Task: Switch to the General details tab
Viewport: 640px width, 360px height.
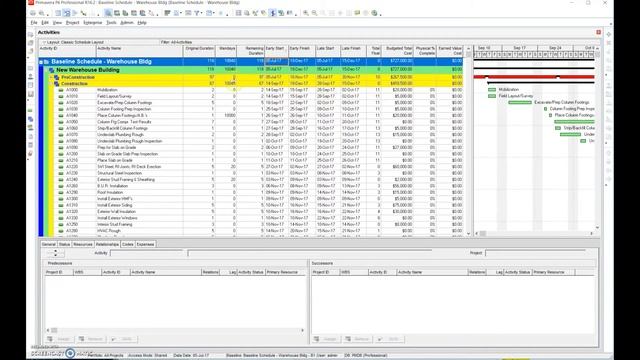Action: coord(49,244)
